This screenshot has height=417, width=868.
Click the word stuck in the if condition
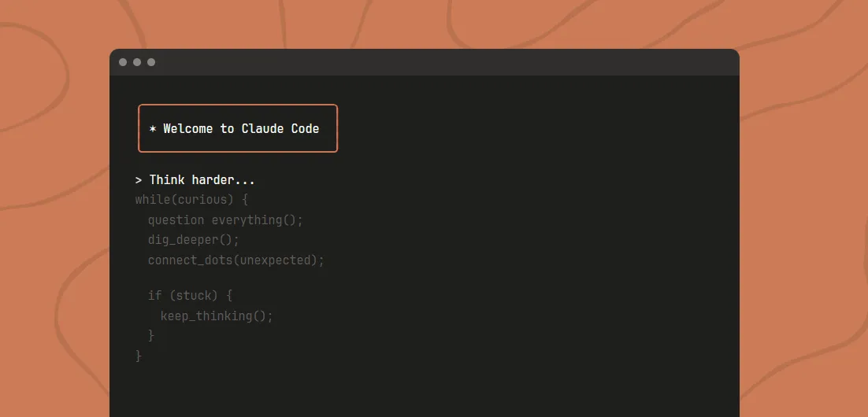(x=194, y=296)
